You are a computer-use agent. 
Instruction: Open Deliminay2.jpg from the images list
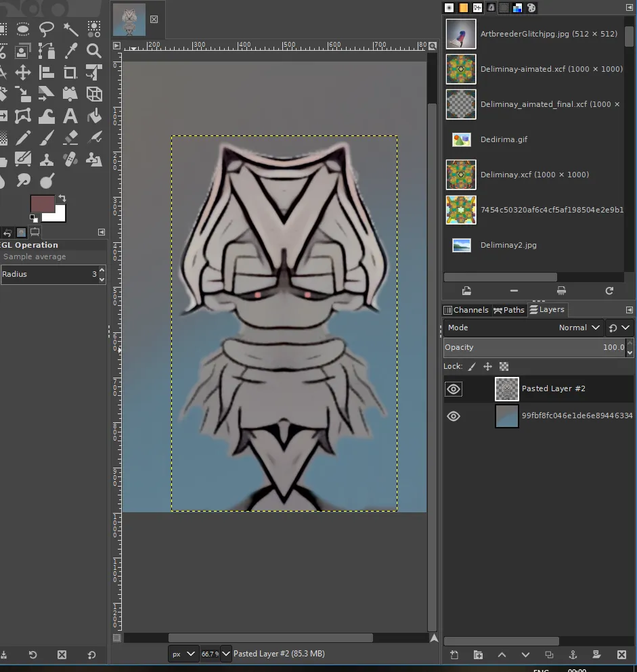point(508,245)
